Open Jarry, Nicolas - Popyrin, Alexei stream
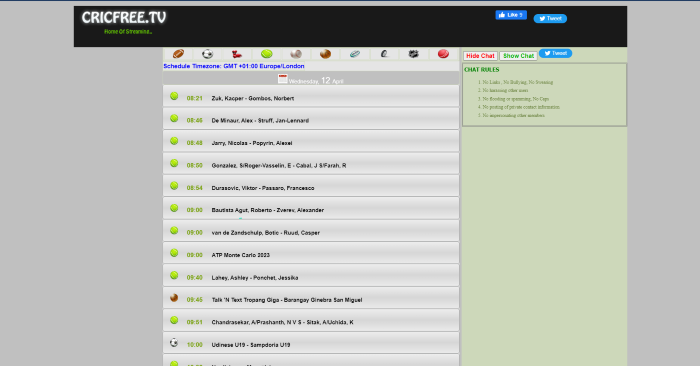Viewport: 700px width, 366px height. coord(252,143)
